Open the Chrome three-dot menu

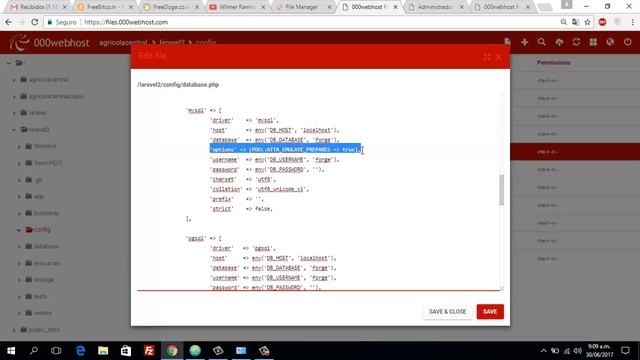click(632, 22)
